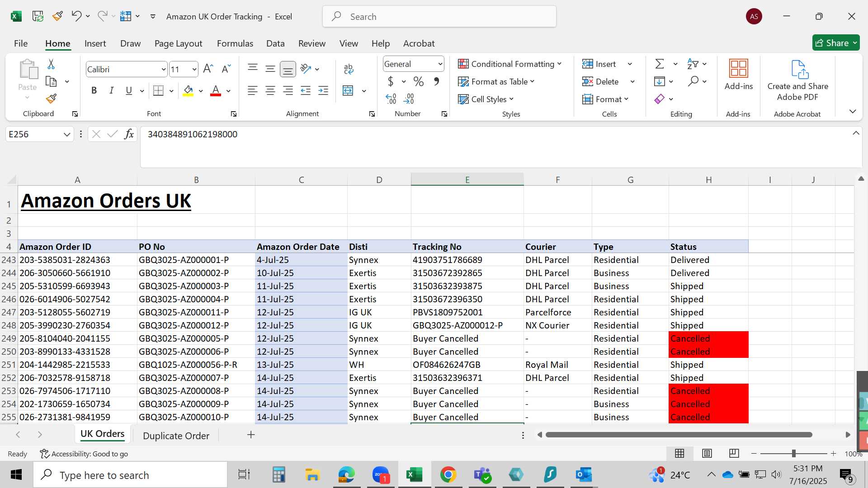Decrease font size with the smaller A icon

[x=226, y=69]
